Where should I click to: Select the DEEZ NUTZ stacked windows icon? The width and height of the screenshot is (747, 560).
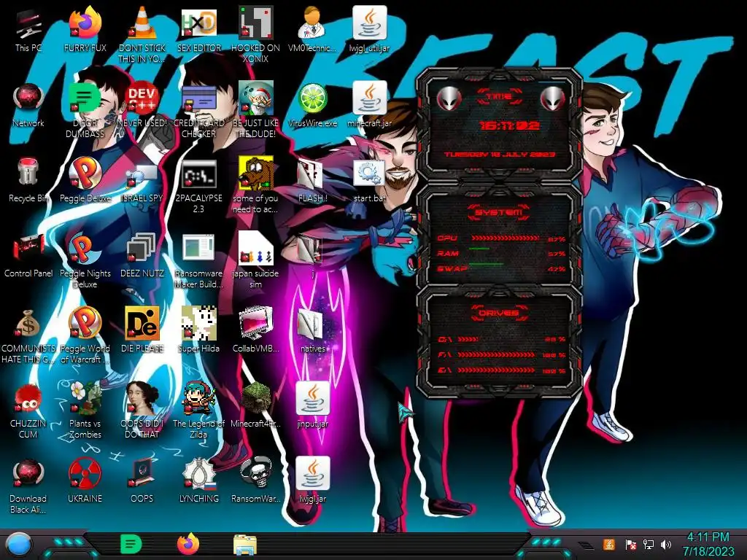tap(142, 256)
